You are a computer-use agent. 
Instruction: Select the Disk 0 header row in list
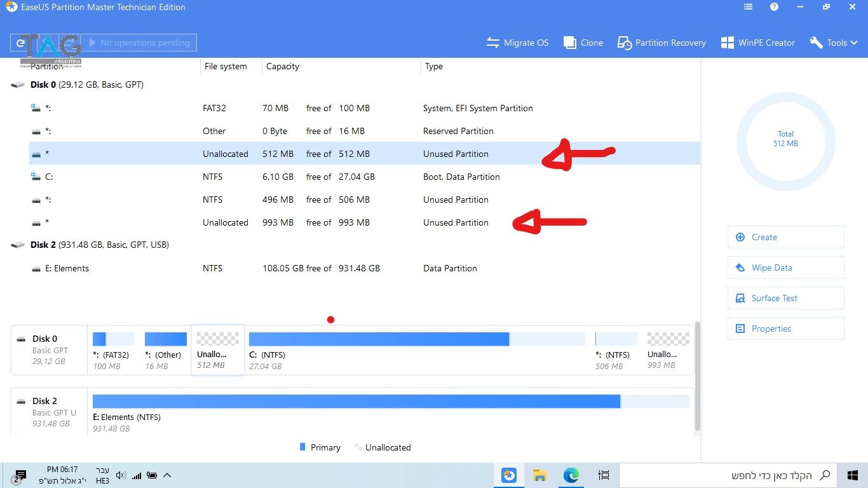[x=355, y=85]
